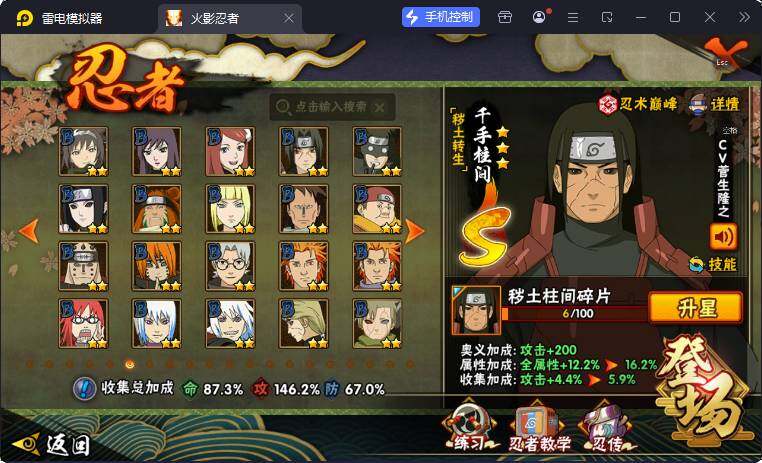The image size is (762, 463).
Task: Play the CV voice speaker icon
Action: click(x=723, y=237)
